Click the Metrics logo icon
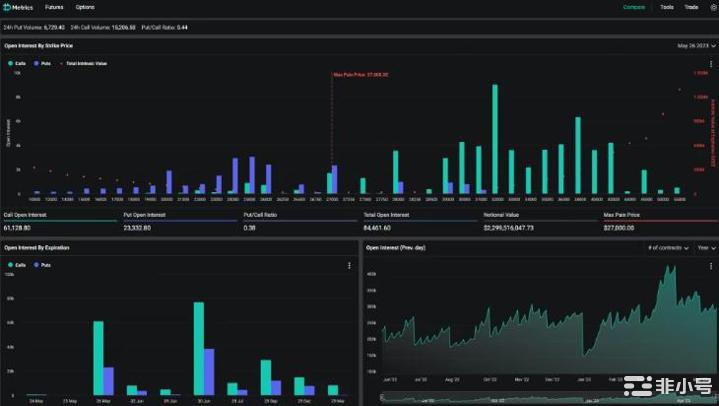The image size is (719, 406). point(8,7)
